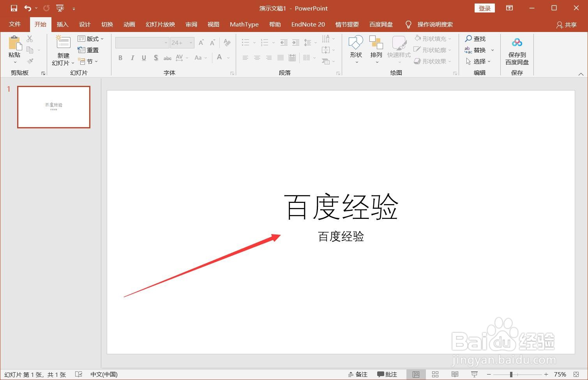Click Center text alignment icon
Viewport: 588px width, 380px height.
tap(257, 58)
